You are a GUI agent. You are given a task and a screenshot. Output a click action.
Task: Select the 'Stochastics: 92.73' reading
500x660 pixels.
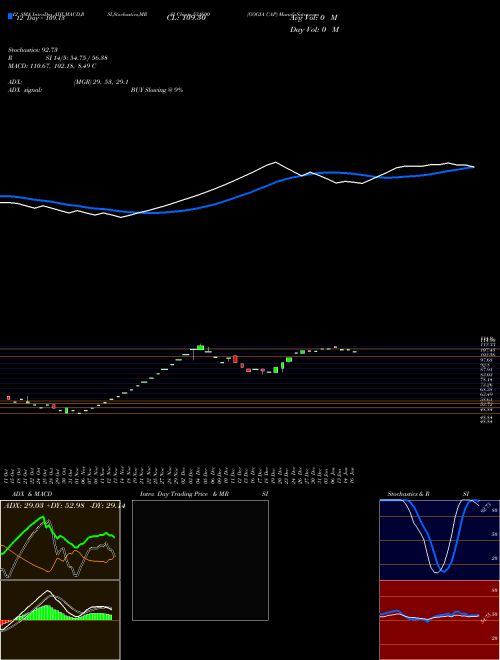pyautogui.click(x=32, y=50)
